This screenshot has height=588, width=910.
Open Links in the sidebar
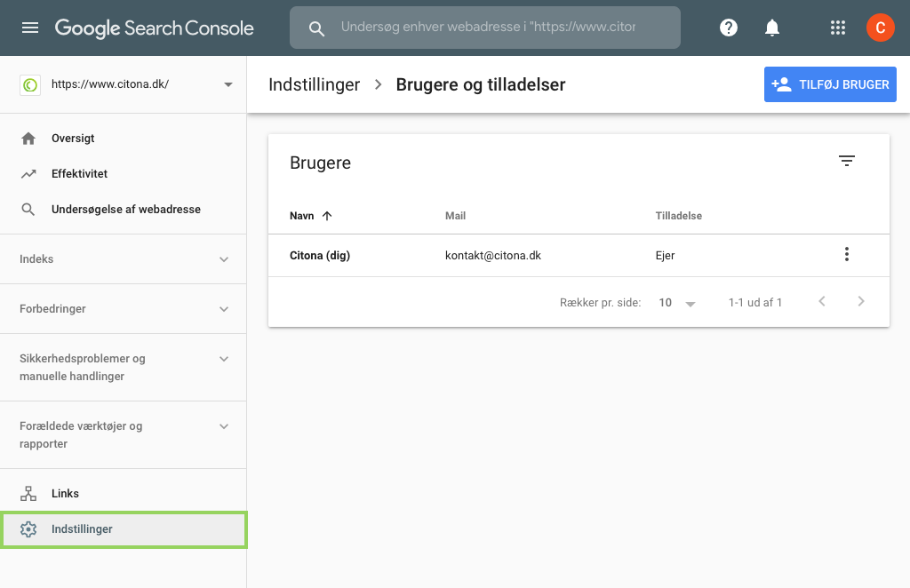123,494
